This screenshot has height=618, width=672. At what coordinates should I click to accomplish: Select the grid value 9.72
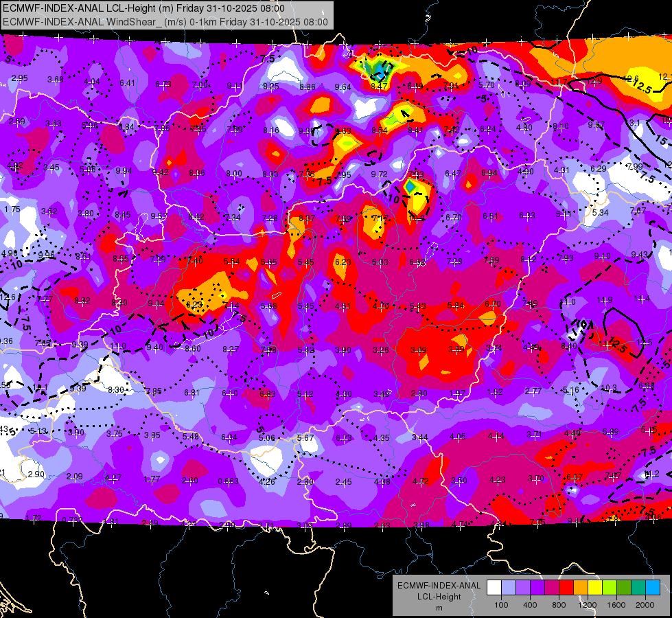click(x=379, y=174)
